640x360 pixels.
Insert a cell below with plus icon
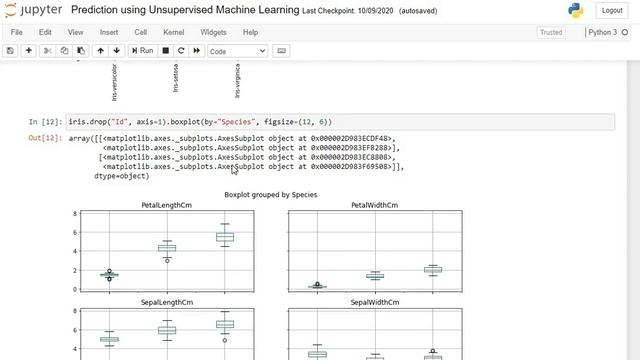coord(29,51)
